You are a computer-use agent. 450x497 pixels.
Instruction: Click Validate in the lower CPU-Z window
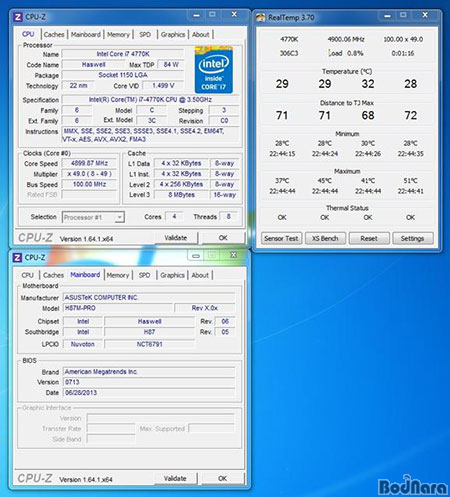pos(175,478)
